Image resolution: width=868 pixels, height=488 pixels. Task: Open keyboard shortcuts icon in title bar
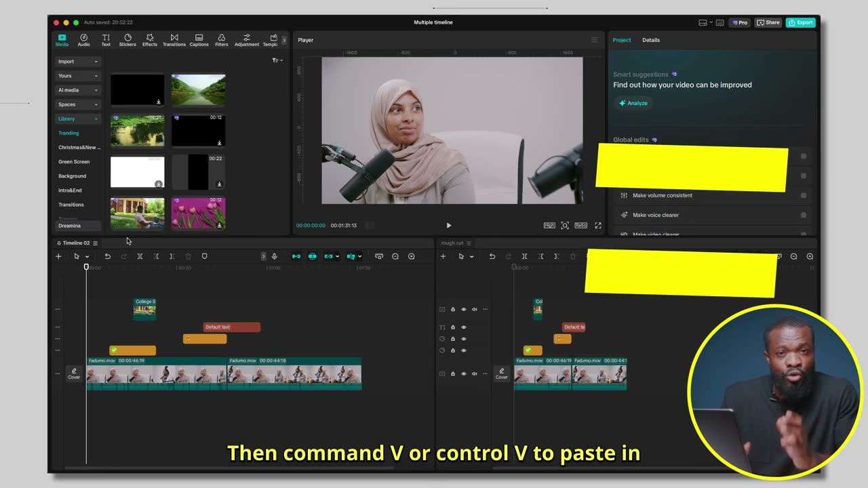[720, 22]
